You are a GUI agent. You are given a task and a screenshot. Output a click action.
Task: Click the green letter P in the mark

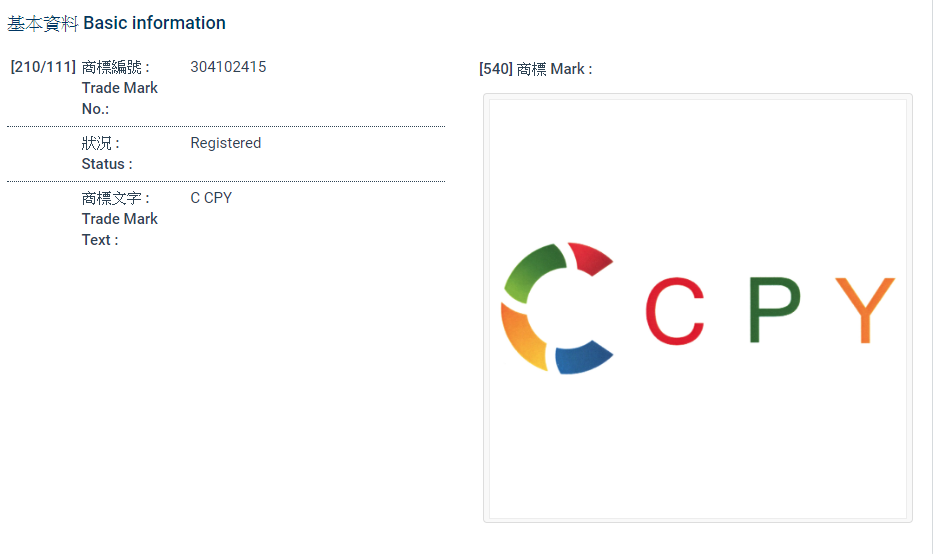point(774,309)
